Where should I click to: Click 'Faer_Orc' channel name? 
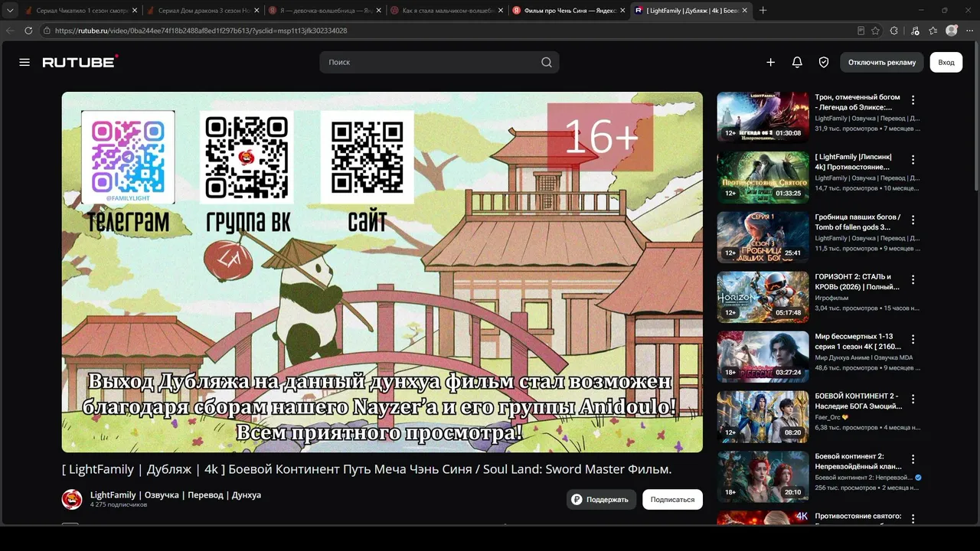pyautogui.click(x=828, y=417)
